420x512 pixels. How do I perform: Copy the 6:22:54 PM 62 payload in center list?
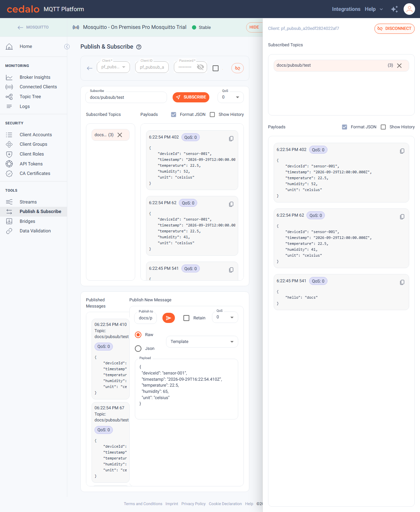tap(231, 204)
